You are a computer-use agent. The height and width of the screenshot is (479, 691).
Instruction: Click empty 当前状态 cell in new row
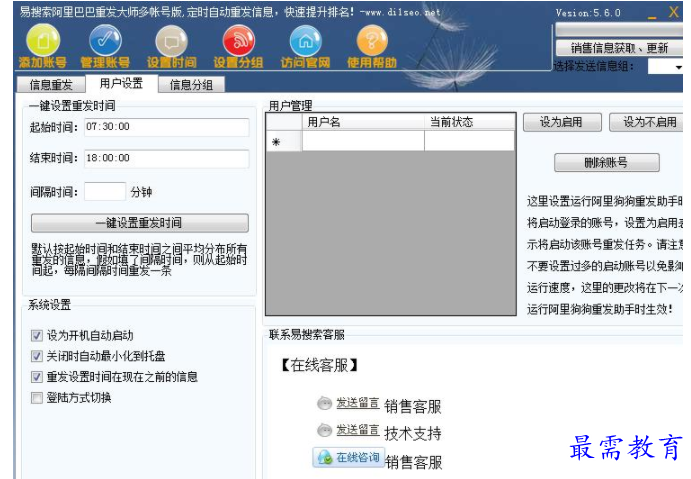point(470,141)
